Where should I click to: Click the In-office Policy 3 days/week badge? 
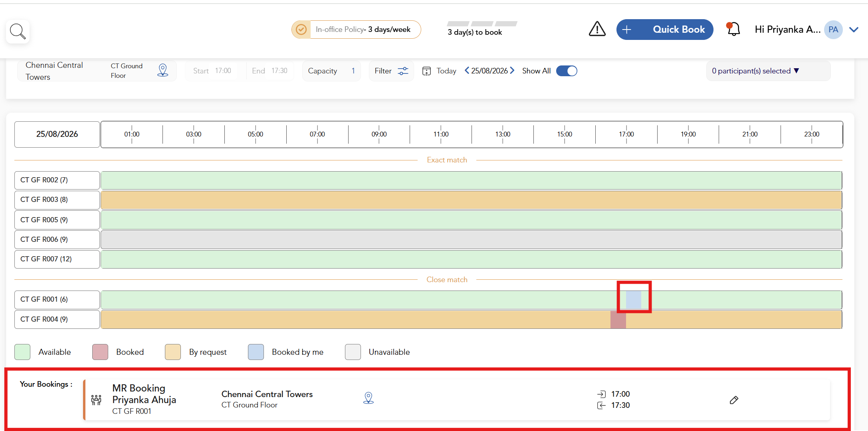coord(356,30)
